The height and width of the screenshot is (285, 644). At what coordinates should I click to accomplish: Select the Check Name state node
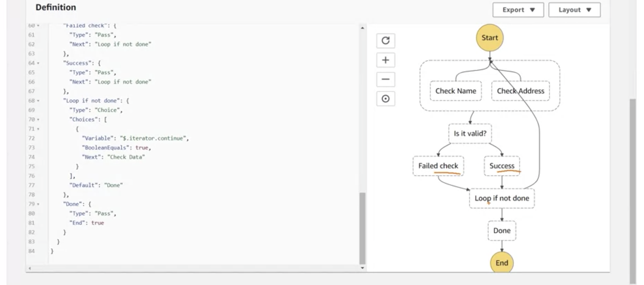pos(455,91)
